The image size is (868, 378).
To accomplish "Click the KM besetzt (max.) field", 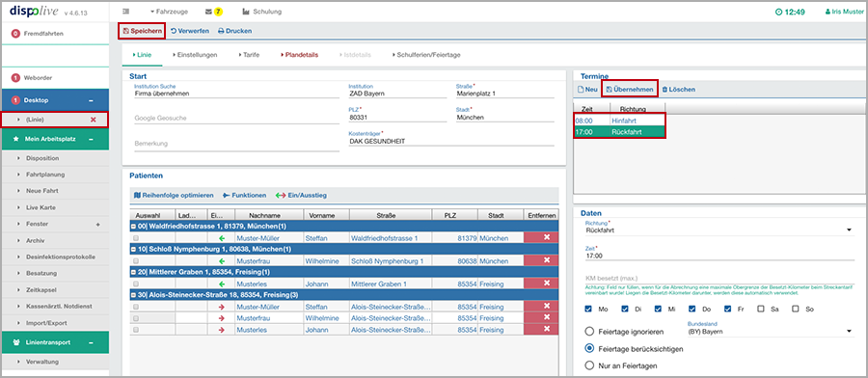I will (719, 279).
